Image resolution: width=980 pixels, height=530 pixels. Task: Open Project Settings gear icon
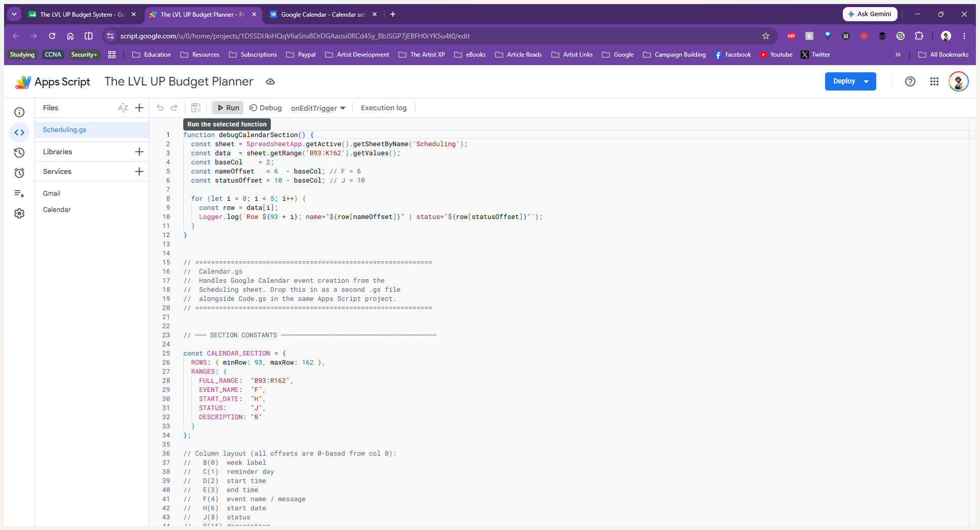coord(19,213)
